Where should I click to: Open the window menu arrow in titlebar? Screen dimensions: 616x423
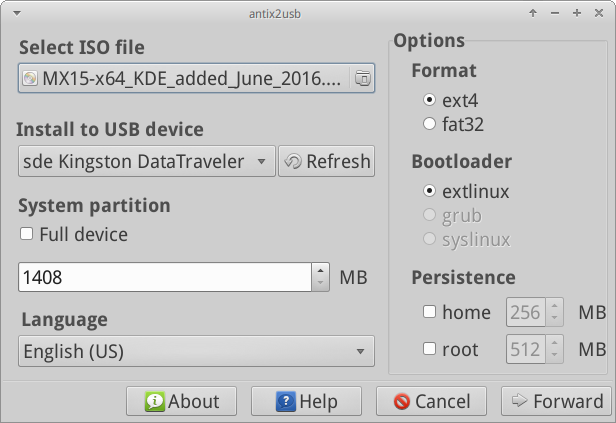[x=17, y=13]
